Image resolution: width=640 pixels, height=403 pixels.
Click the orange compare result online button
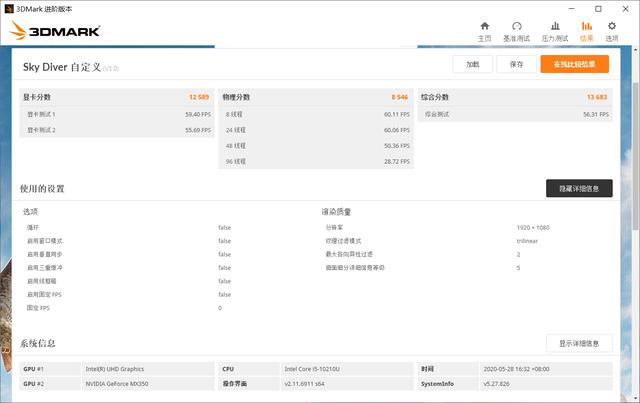click(574, 64)
